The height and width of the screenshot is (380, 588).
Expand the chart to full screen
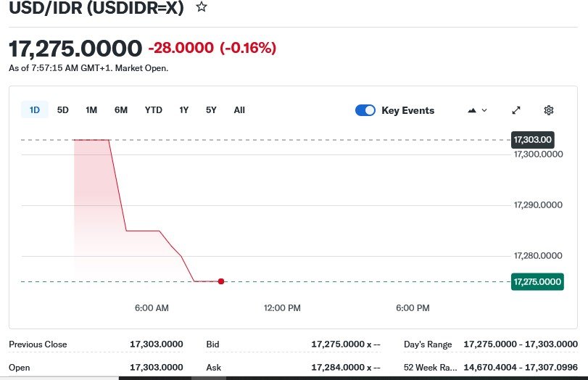pyautogui.click(x=516, y=110)
